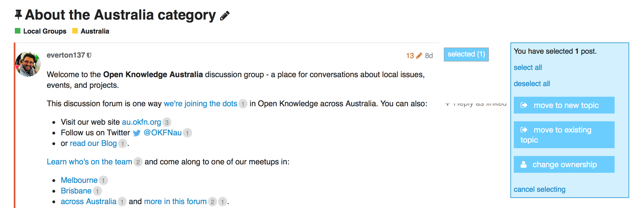Click the Melbourne meetup link
644x208 pixels.
click(x=79, y=180)
